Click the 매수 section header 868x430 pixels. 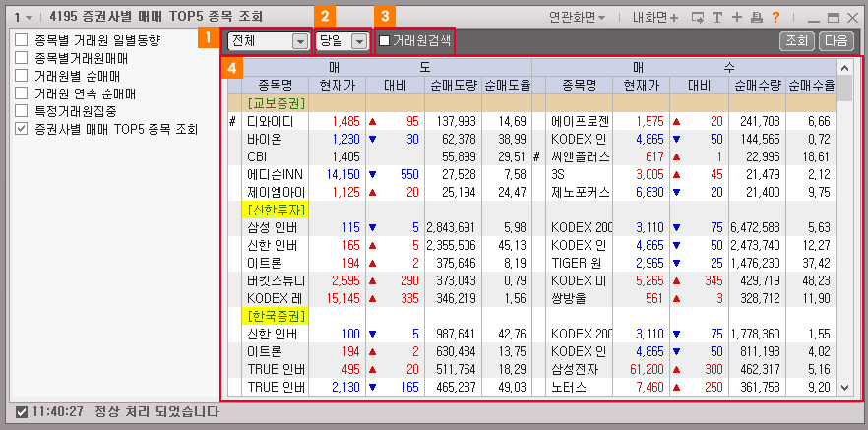(x=684, y=68)
